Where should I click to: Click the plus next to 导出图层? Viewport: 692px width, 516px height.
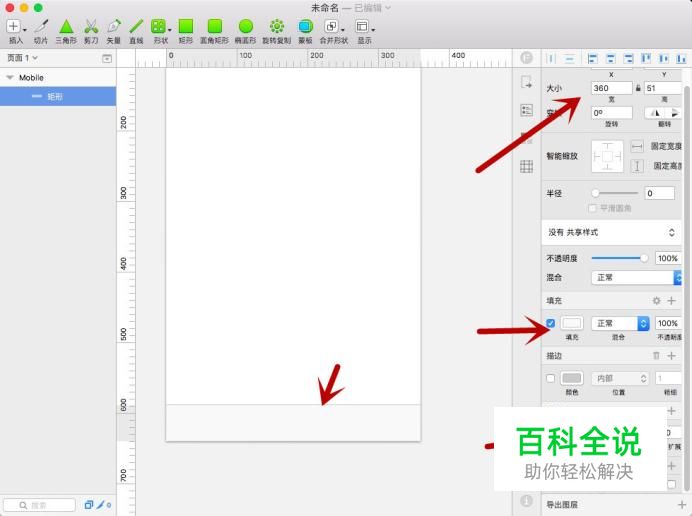[682, 504]
